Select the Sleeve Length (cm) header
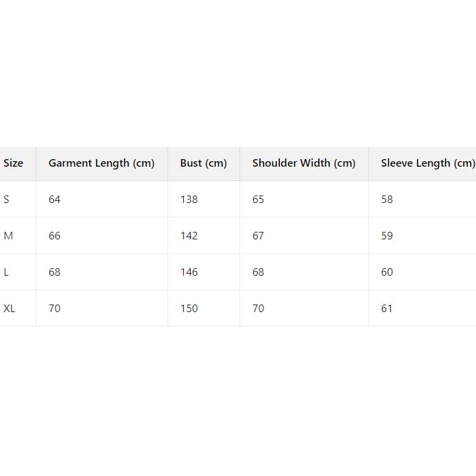Image resolution: width=476 pixels, height=476 pixels. tap(427, 163)
